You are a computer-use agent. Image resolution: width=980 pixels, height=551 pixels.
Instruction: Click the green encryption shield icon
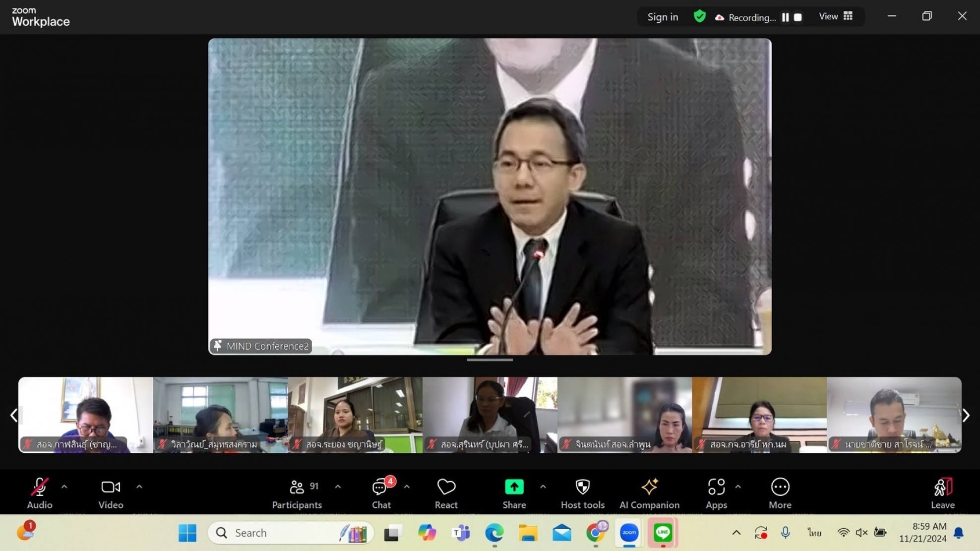point(699,16)
